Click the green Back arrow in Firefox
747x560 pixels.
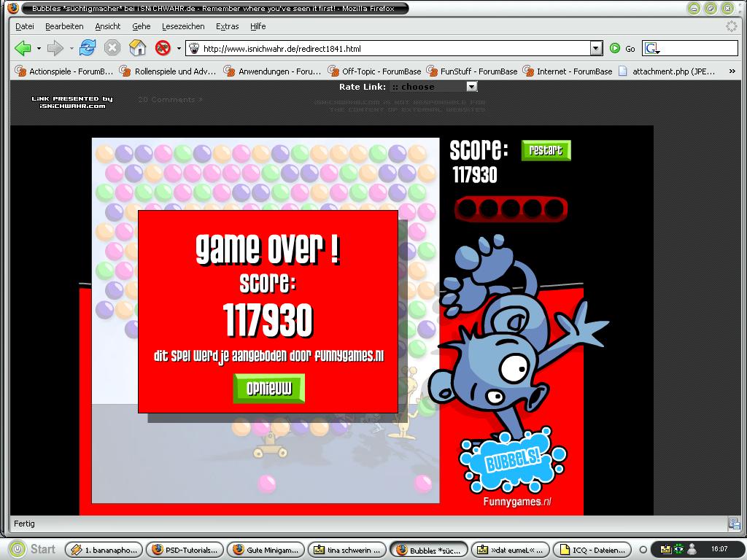23,48
